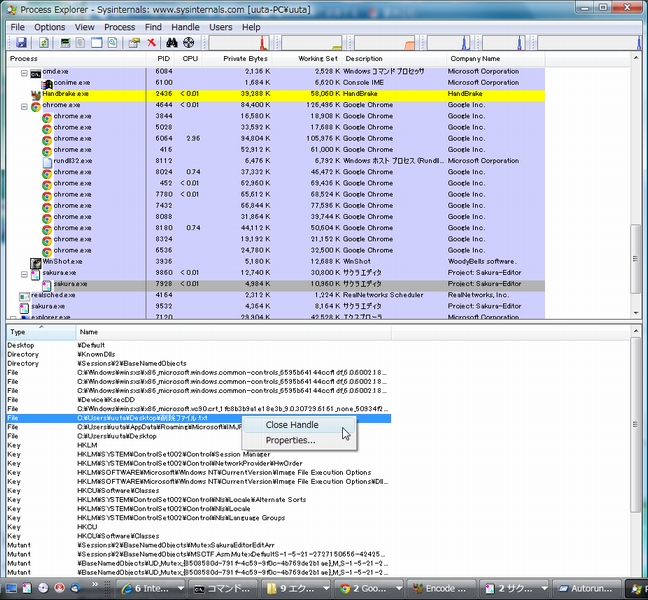Select sakura.exe with PID 9532
The image size is (648, 600).
(x=276, y=306)
